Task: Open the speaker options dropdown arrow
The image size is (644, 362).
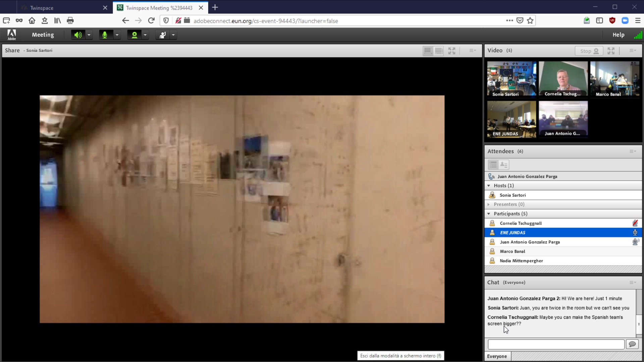Action: click(89, 35)
